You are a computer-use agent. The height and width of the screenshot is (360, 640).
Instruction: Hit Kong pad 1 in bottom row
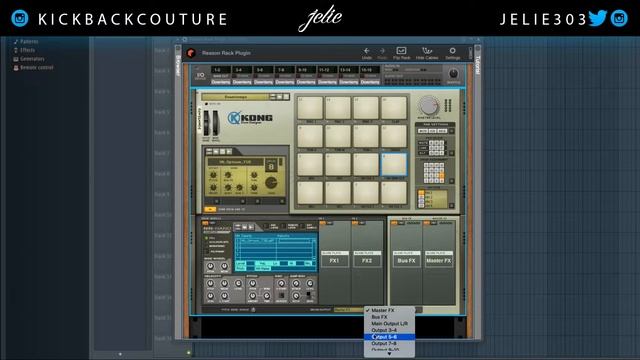(310, 193)
